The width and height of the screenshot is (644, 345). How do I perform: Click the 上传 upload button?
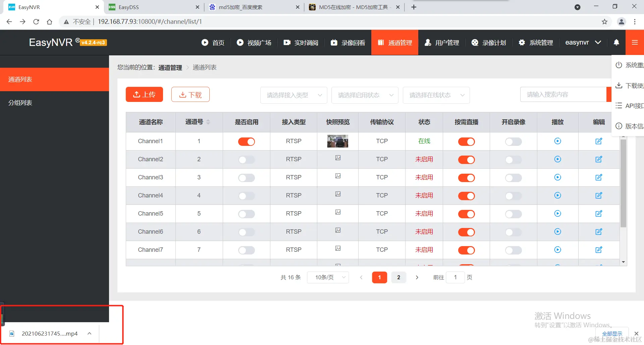[144, 95]
